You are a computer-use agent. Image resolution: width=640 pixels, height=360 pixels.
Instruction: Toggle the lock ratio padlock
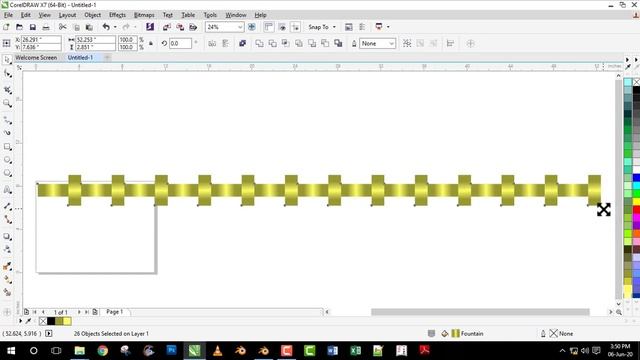151,43
